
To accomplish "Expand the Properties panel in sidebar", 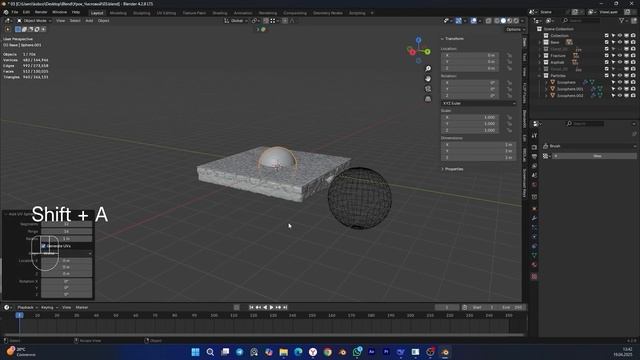I will (452, 169).
